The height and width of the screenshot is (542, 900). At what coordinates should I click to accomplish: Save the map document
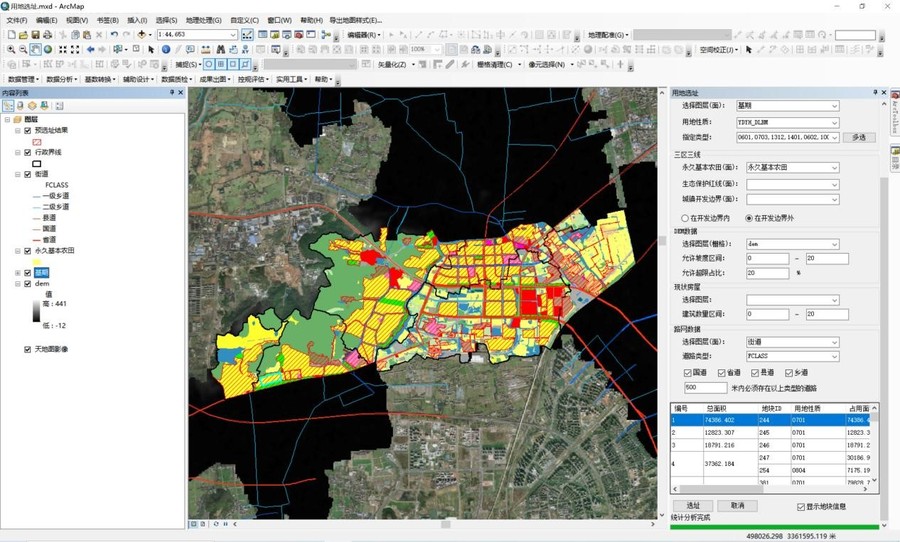point(35,35)
